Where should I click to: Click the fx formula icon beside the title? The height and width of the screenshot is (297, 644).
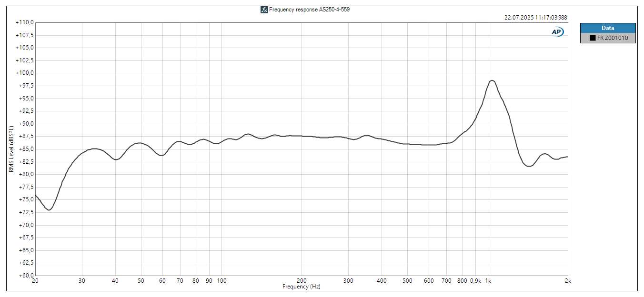point(265,10)
